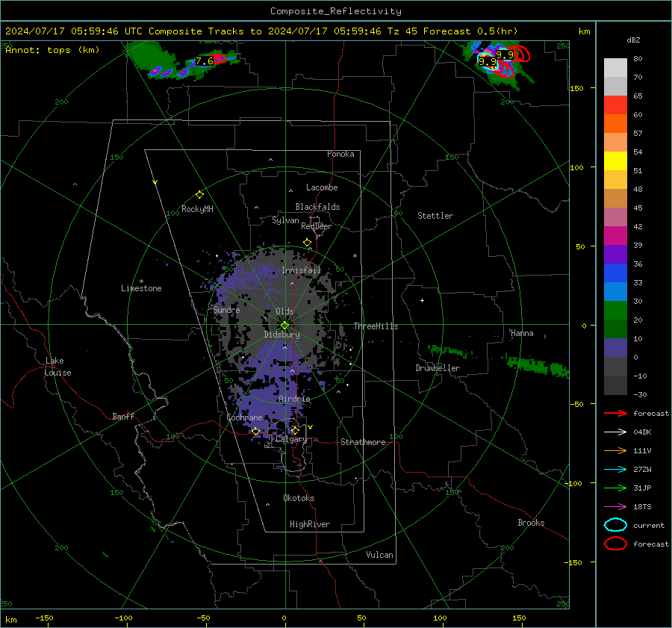
Task: Click the yellow radar site diamond below Olds
Action: point(284,326)
